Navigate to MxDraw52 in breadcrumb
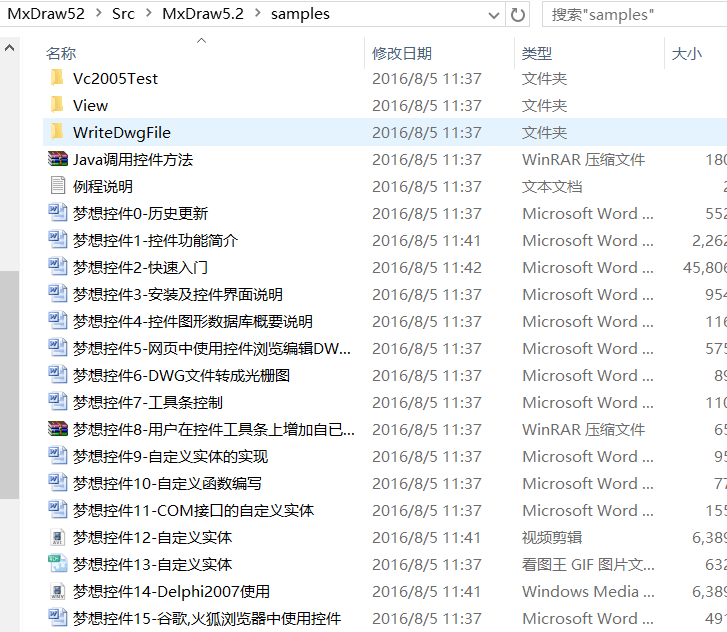Image resolution: width=727 pixels, height=632 pixels. tap(46, 13)
